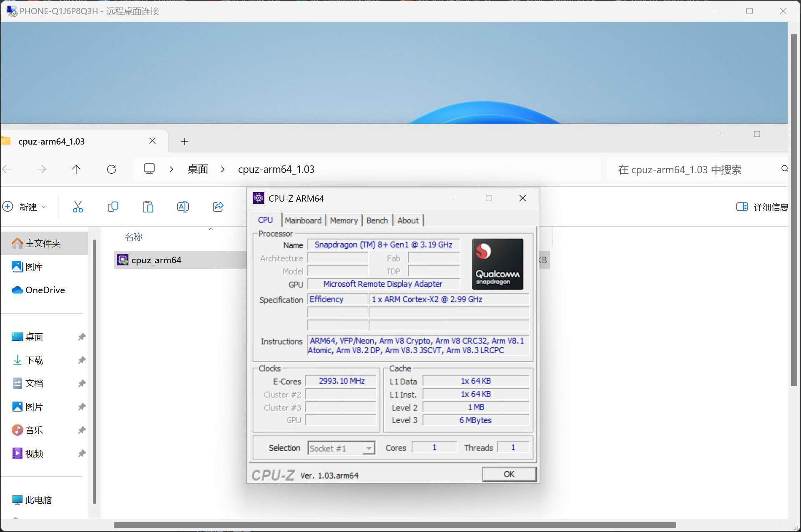This screenshot has width=801, height=532.
Task: Minimize the Remote Desktop Connection window
Action: (x=716, y=11)
